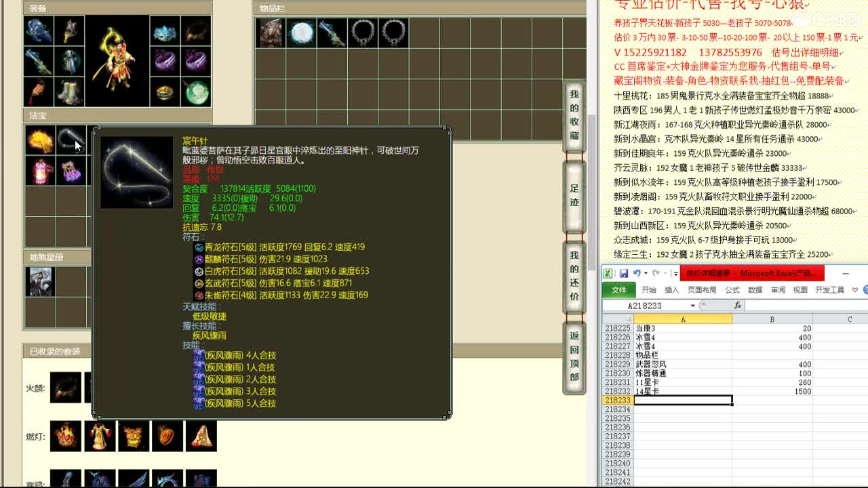
Task: Open the Excel 审阅 tab
Action: pos(778,289)
